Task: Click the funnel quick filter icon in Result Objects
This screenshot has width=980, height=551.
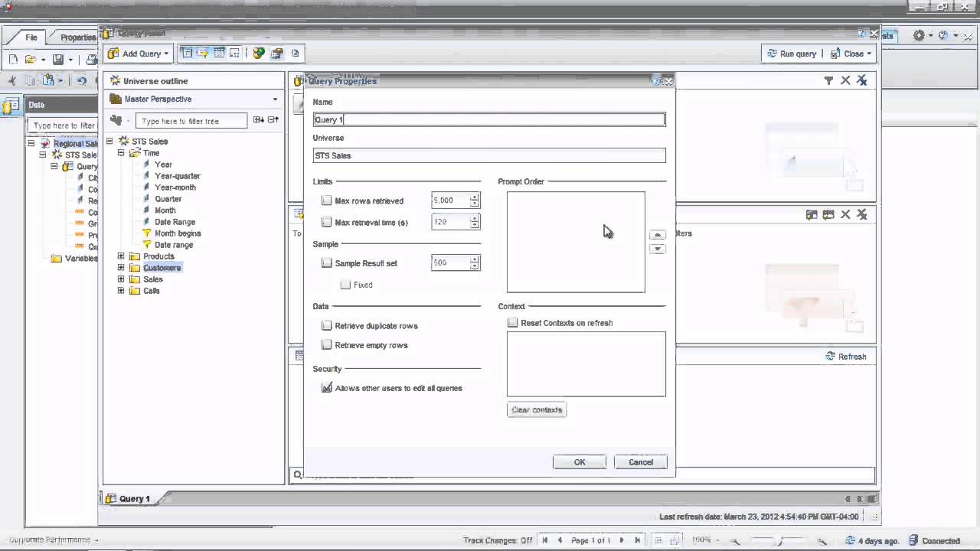Action: coord(828,80)
